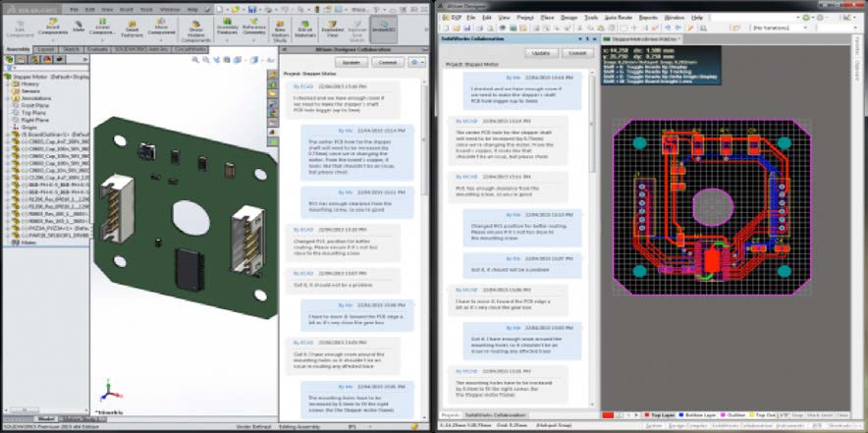
Task: Click Update in Altium collaboration panel
Action: (541, 53)
